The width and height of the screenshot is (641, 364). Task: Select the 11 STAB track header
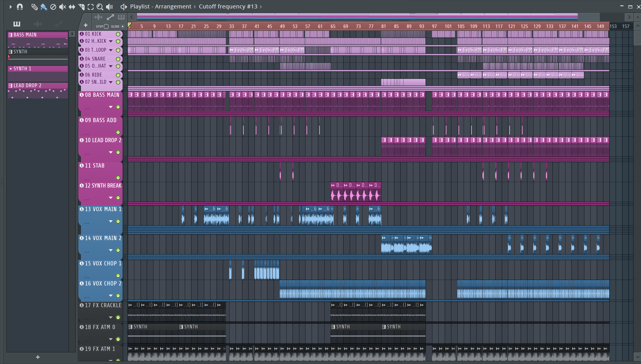(x=100, y=172)
